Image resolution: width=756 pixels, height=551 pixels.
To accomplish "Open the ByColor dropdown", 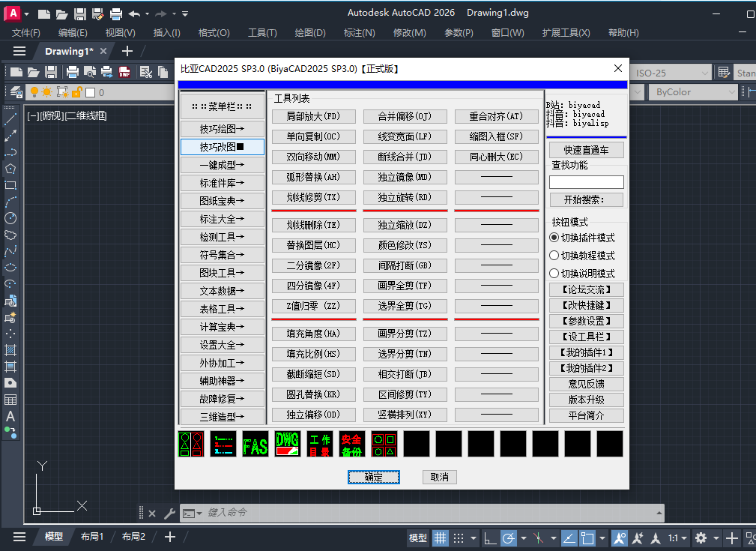I will [x=692, y=91].
